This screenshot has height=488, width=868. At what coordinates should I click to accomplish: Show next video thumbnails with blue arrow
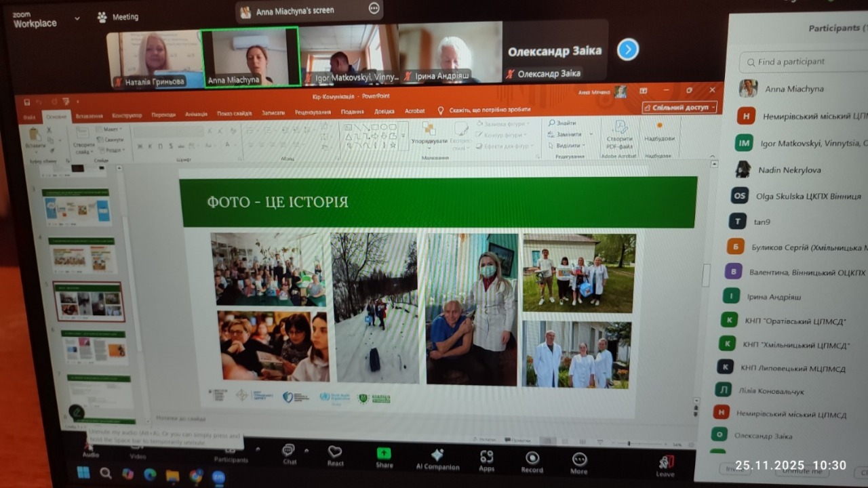[x=628, y=49]
